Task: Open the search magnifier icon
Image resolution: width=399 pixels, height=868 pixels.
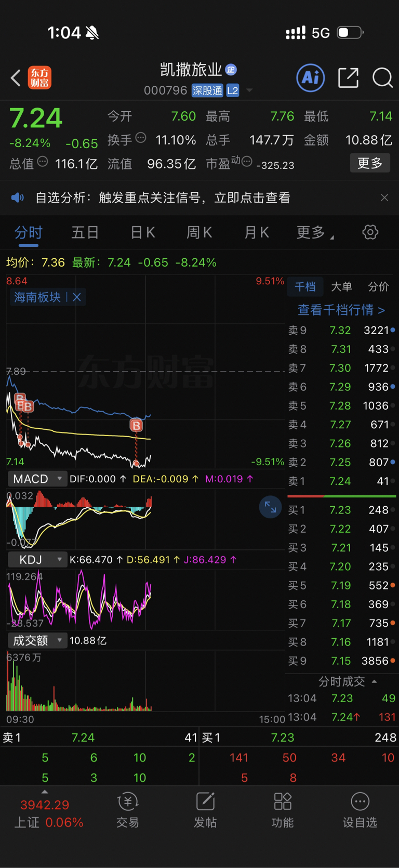Action: tap(382, 78)
